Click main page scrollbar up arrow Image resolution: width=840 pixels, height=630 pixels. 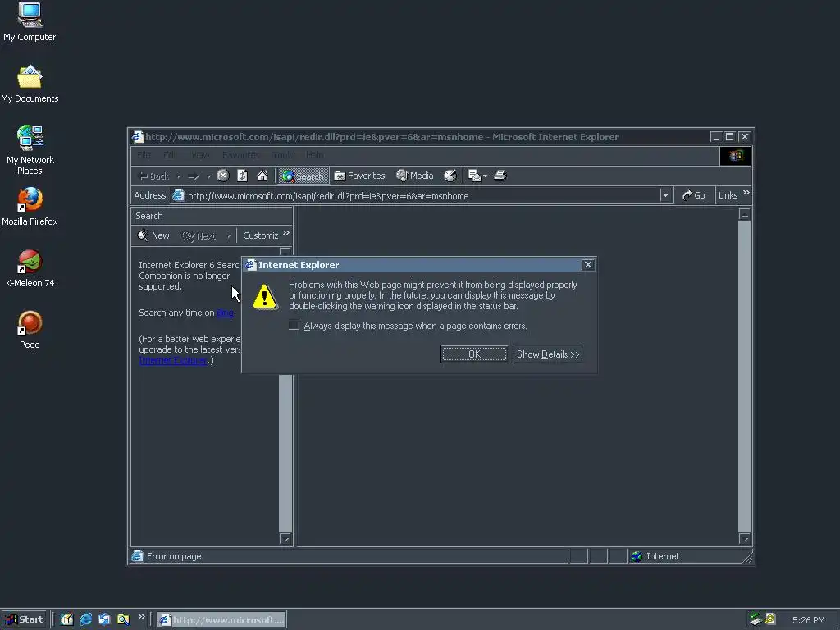coord(745,214)
